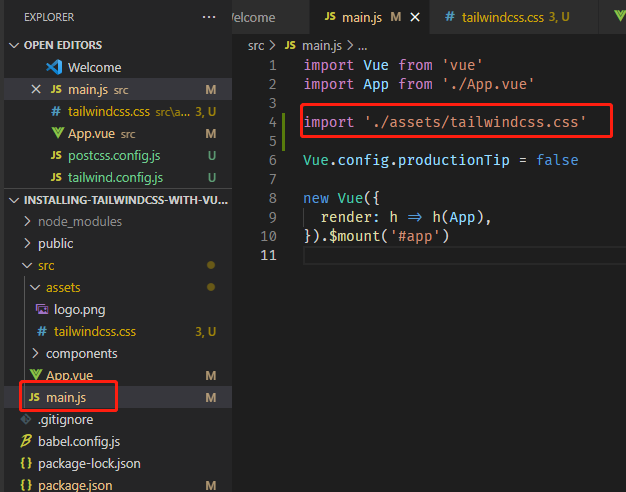Screen dimensions: 626x492
Task: Click render keyword on line 9
Action: 345,218
